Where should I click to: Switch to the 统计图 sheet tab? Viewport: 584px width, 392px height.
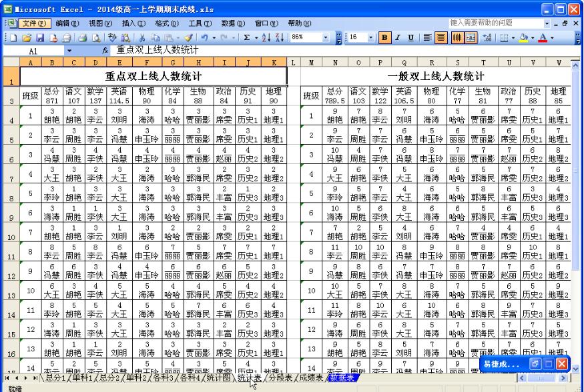218,378
